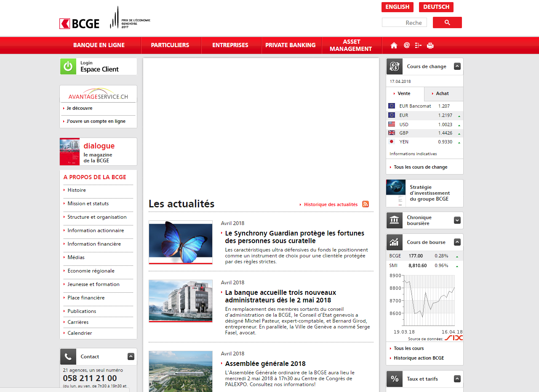This screenshot has width=539, height=392.
Task: Click the Recherche search field
Action: [x=404, y=23]
